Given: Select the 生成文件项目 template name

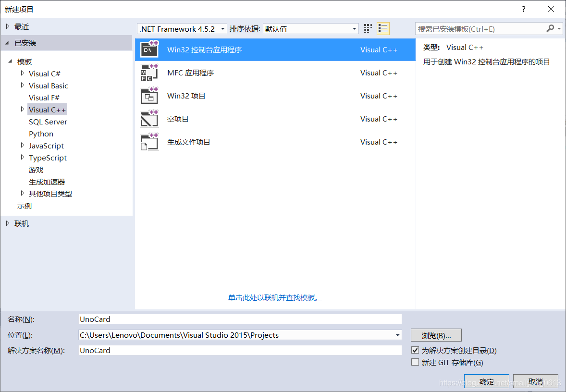Looking at the screenshot, I should coord(188,142).
